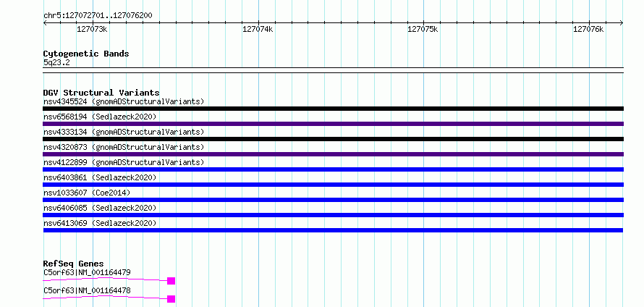Viewport: 644px width, 307px height.
Task: Click the purple bar under nsv4320873
Action: tap(333, 154)
